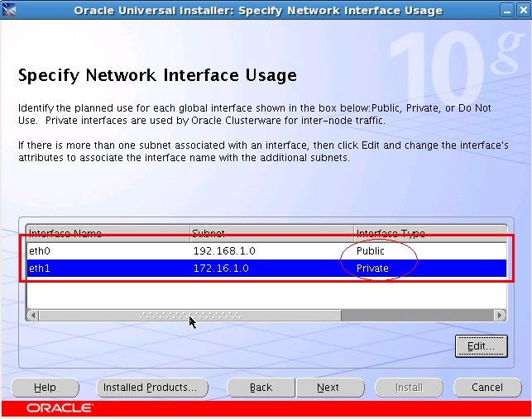The width and height of the screenshot is (532, 419).
Task: Click horizontal scrollbar left arrow
Action: coord(33,315)
